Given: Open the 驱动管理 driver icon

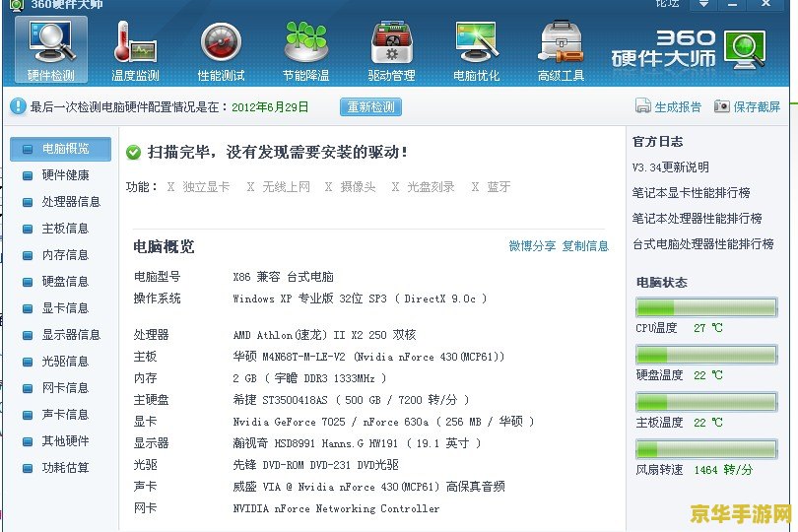Looking at the screenshot, I should [391, 49].
